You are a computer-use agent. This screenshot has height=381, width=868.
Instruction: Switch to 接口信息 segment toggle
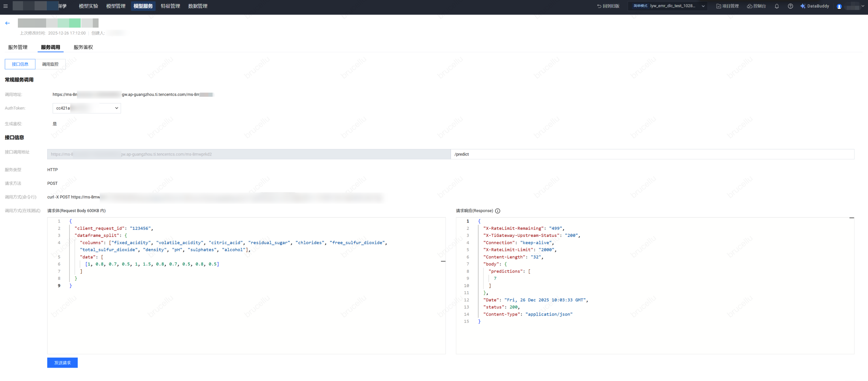coord(20,64)
